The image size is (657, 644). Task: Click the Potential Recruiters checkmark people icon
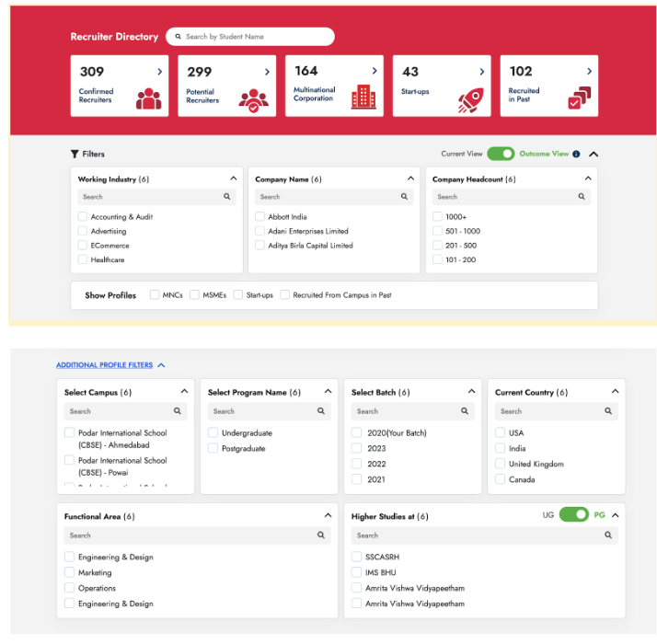click(x=254, y=98)
